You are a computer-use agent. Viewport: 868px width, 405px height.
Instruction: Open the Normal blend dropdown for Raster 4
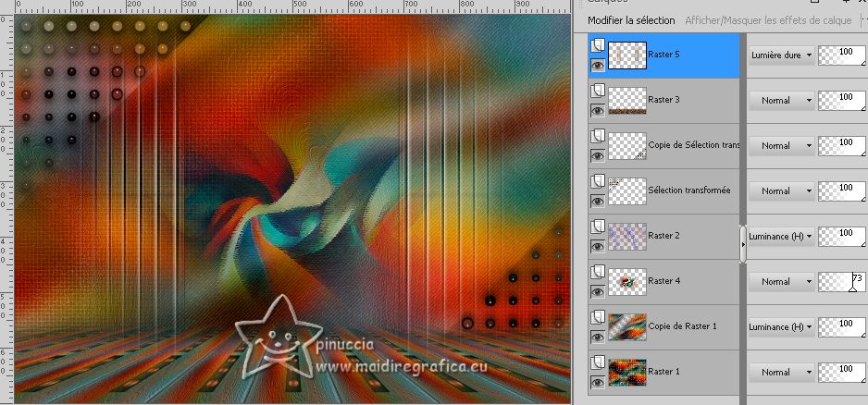[782, 282]
